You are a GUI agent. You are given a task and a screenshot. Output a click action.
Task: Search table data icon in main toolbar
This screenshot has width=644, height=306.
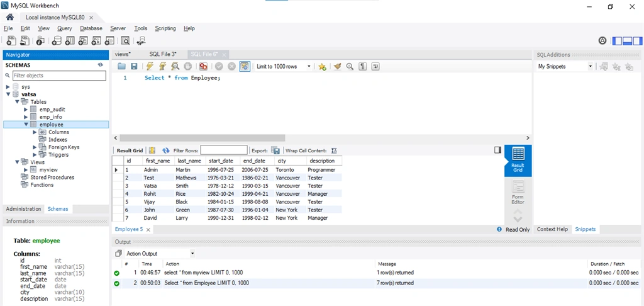[x=125, y=40]
